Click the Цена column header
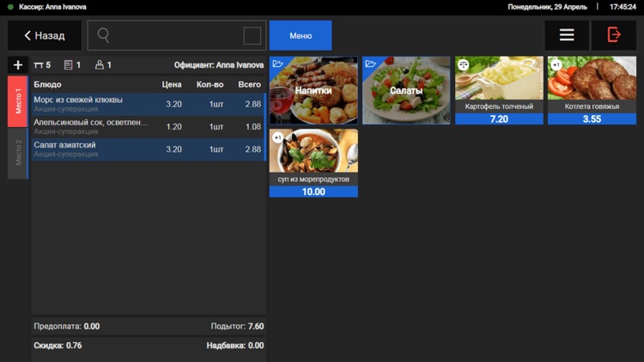This screenshot has width=644, height=362. coord(172,85)
